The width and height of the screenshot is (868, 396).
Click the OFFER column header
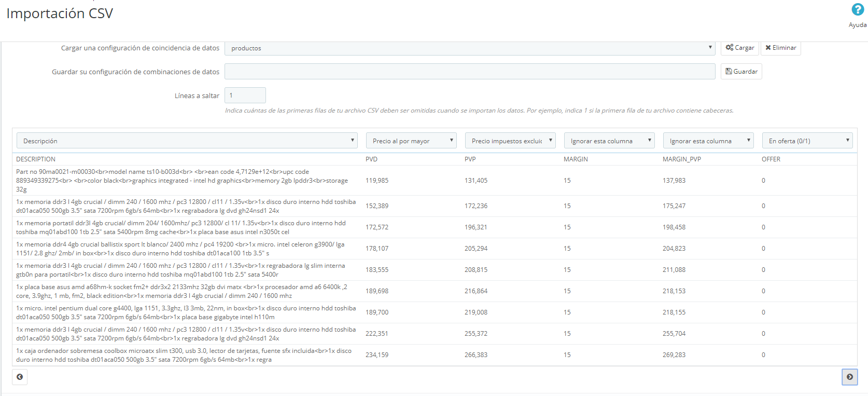click(x=771, y=159)
